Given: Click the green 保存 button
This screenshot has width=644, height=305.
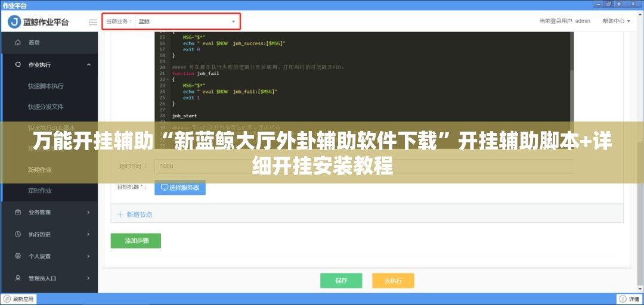Looking at the screenshot, I should 341,281.
